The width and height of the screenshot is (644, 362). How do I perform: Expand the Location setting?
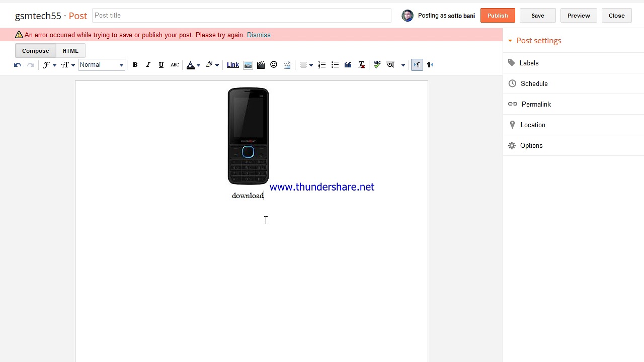574,125
